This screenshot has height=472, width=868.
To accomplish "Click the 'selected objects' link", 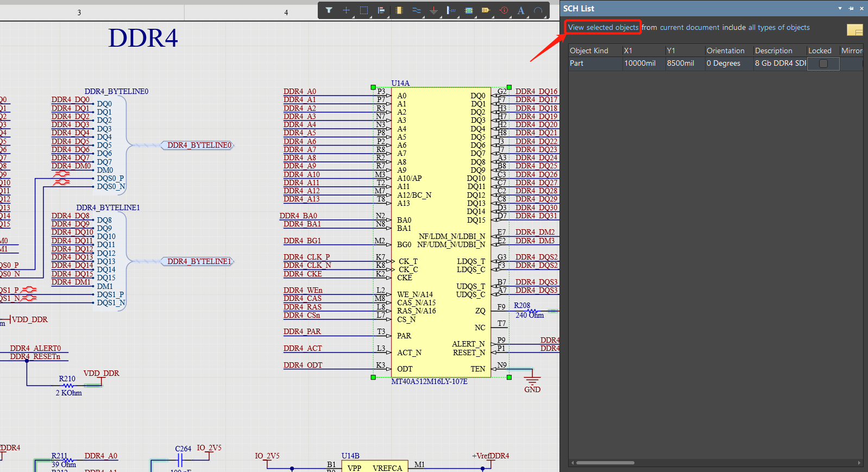I will coord(612,27).
